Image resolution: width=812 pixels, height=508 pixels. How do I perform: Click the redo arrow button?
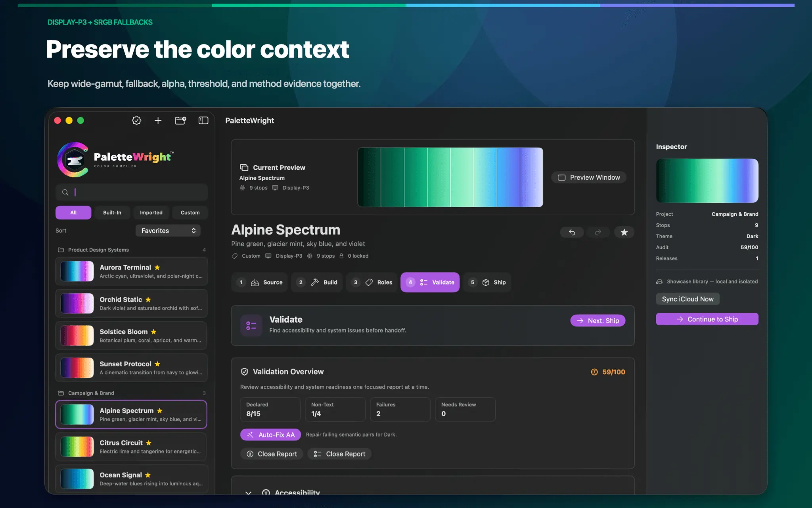598,232
